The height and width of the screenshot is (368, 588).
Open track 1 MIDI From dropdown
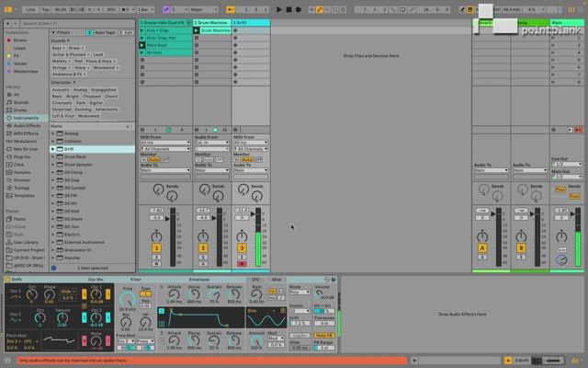pos(165,143)
